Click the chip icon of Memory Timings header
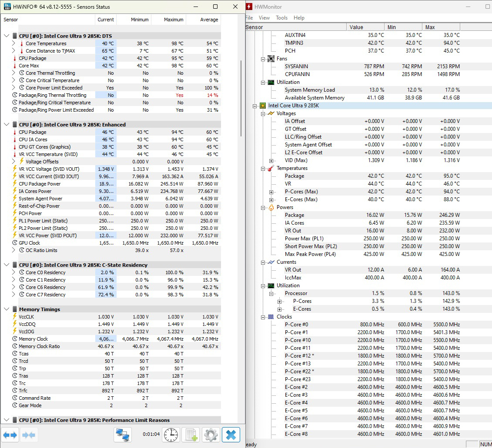Image resolution: width=492 pixels, height=448 pixels. [14, 309]
